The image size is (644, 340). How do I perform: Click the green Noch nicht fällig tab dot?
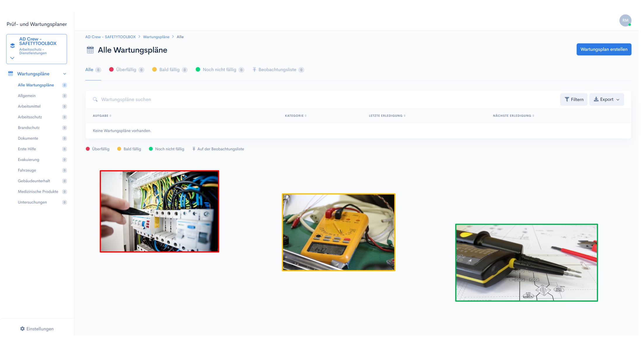[x=198, y=70]
